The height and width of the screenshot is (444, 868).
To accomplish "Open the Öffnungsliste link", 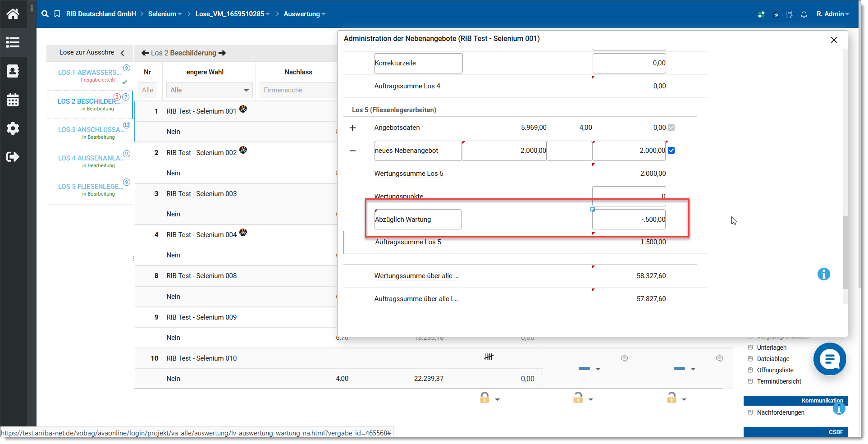I will coord(775,370).
